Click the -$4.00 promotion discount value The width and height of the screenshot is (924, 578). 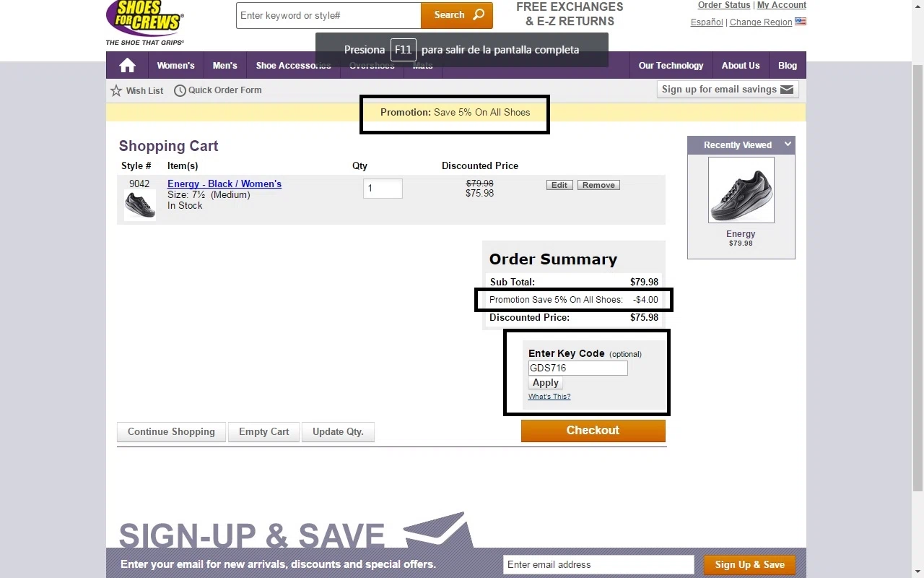click(x=645, y=300)
